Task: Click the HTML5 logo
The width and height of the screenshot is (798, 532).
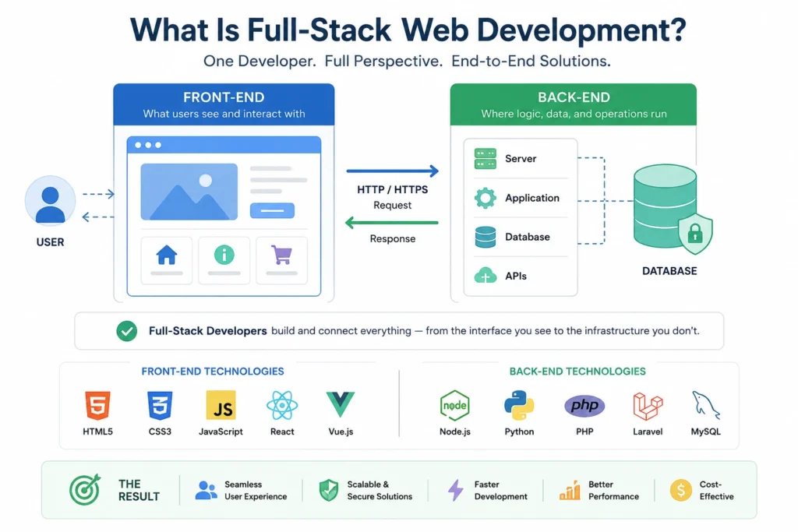Action: click(x=97, y=405)
